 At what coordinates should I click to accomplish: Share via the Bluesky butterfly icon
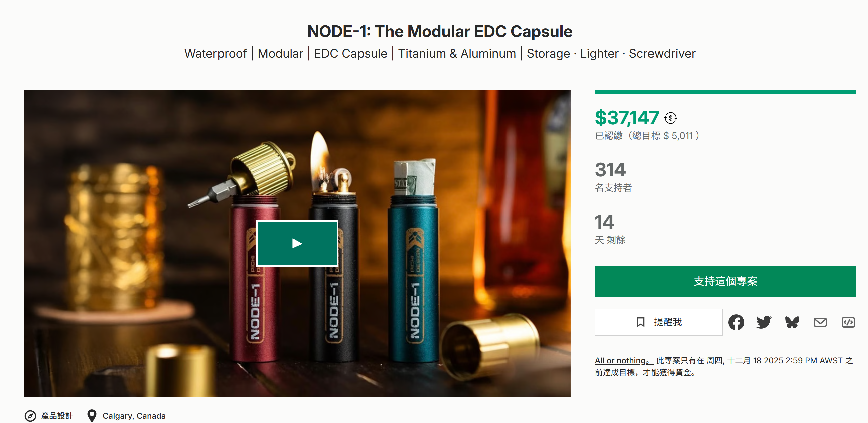[791, 322]
